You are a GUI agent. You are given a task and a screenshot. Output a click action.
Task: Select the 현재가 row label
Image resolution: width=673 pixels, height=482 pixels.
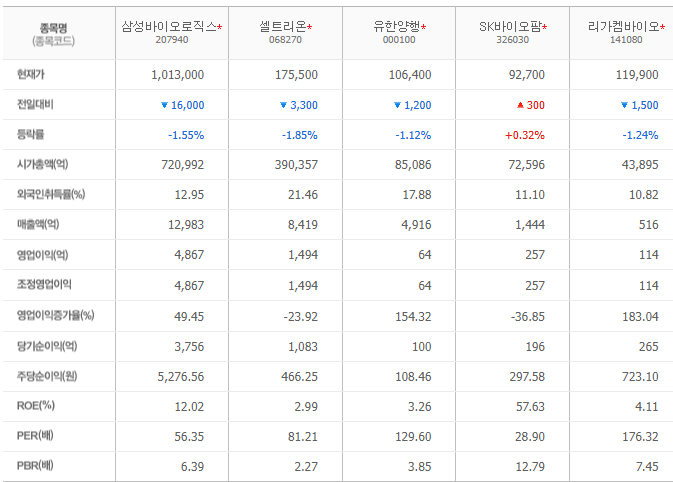pyautogui.click(x=30, y=74)
